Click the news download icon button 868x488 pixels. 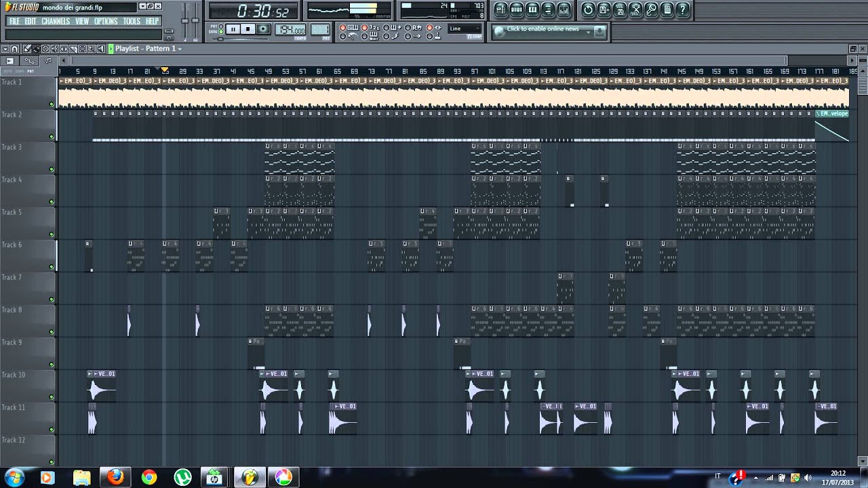pyautogui.click(x=599, y=31)
